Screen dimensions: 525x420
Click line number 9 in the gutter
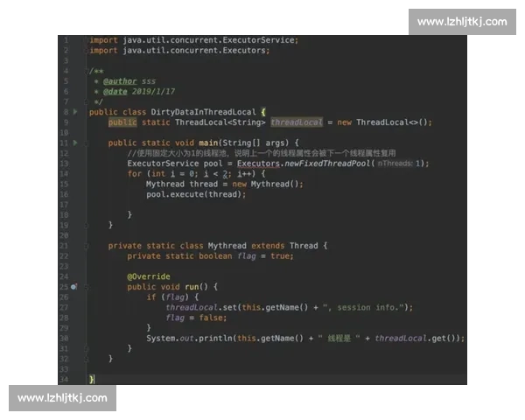[x=65, y=122]
